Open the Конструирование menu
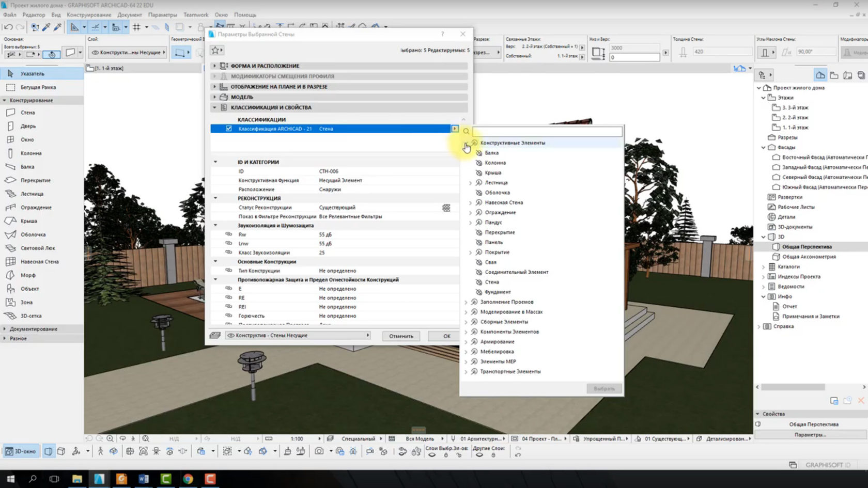The width and height of the screenshot is (868, 488). 89,15
